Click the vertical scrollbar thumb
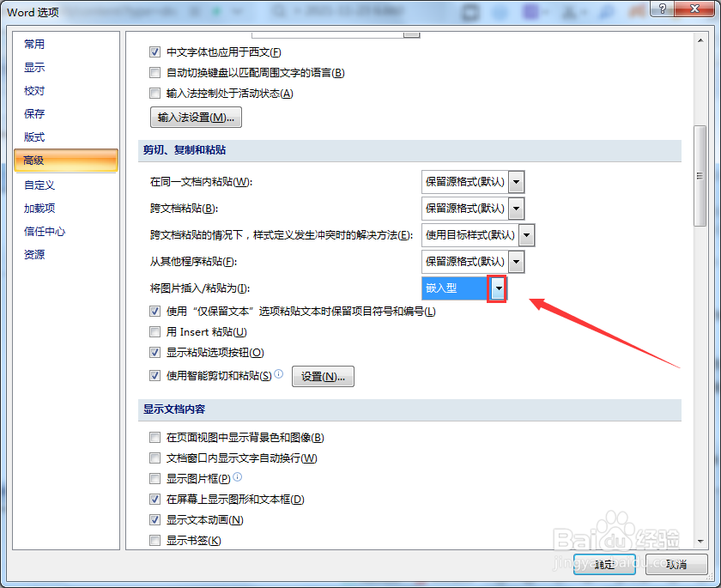 (x=700, y=176)
